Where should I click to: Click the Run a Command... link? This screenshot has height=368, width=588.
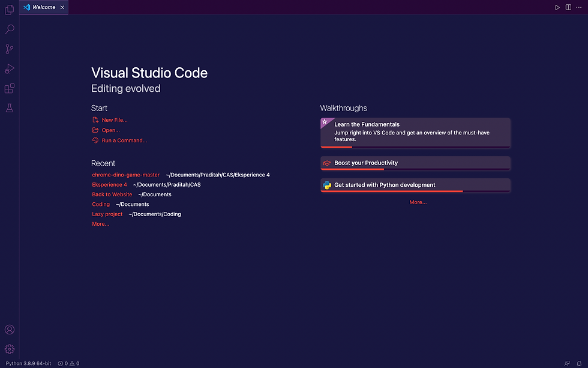(125, 140)
